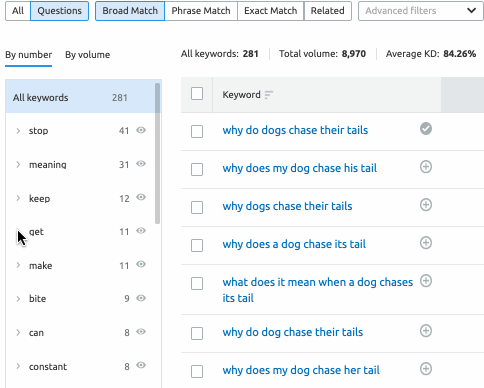The height and width of the screenshot is (388, 484).
Task: Expand the 'bite' keyword group chevron
Action: [x=18, y=299]
